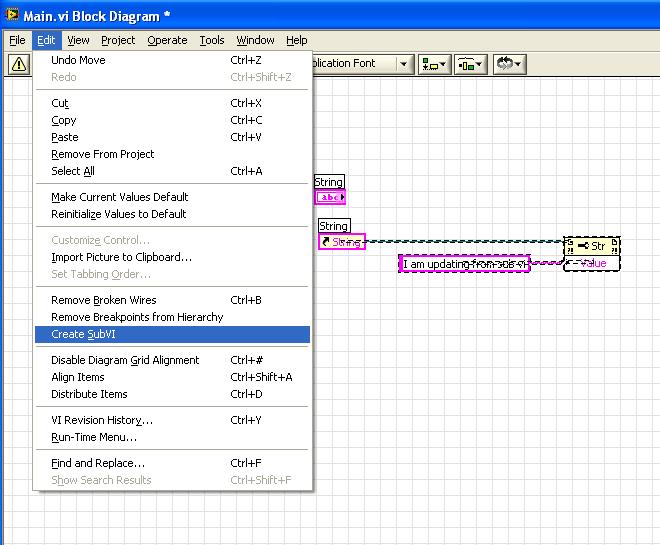Close the open Edit menu
This screenshot has height=545, width=660.
pyautogui.click(x=46, y=40)
